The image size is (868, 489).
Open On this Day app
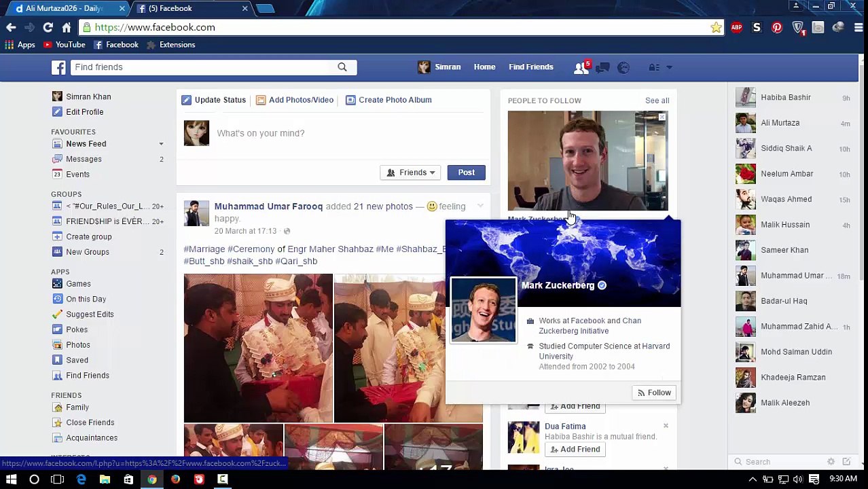[86, 299]
